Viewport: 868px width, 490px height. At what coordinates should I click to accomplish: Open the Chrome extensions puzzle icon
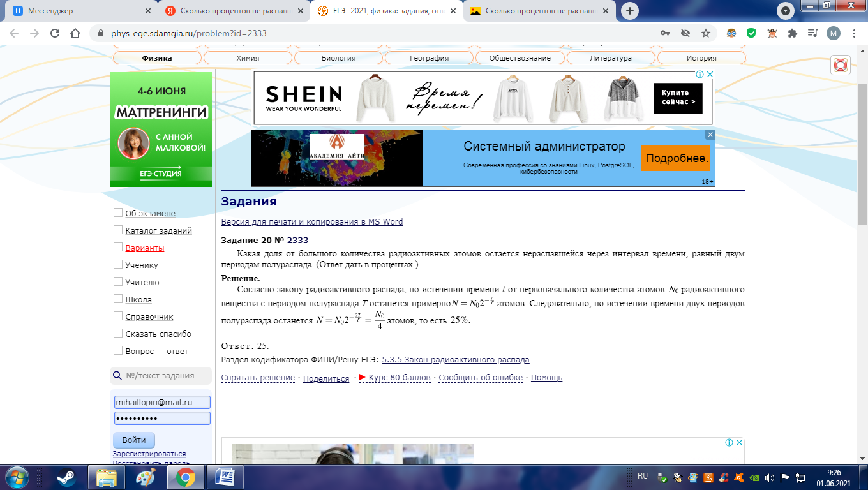pos(793,33)
